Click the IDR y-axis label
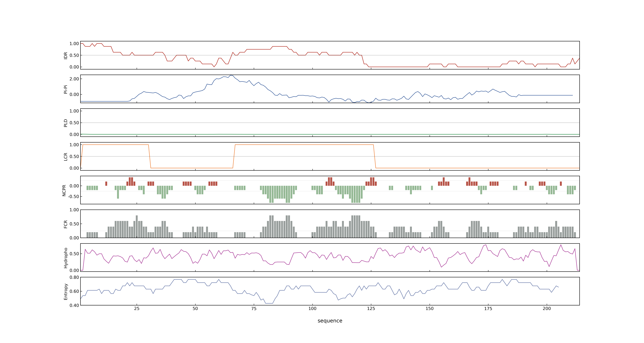This screenshot has height=343, width=644. point(66,55)
